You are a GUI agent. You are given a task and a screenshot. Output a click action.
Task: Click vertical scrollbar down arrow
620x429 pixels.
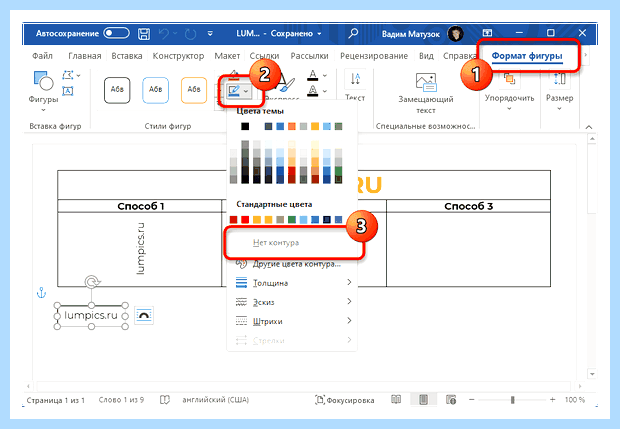click(592, 374)
